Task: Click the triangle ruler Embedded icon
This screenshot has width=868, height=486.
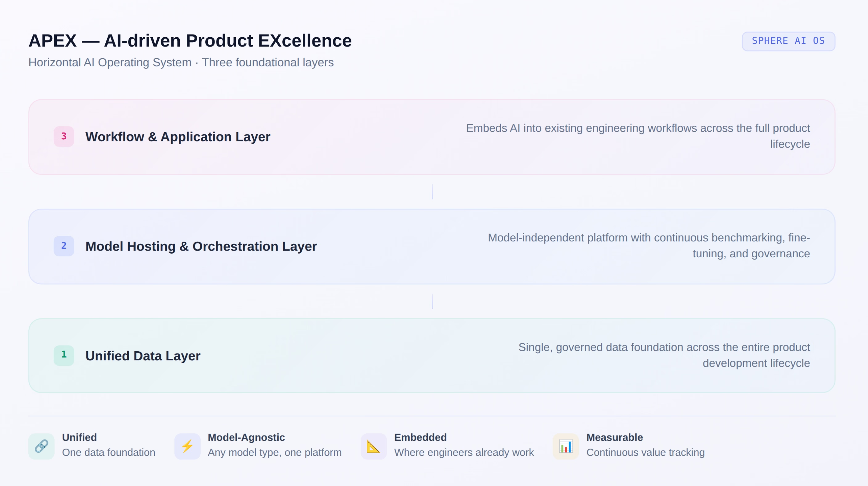Action: coord(373,446)
